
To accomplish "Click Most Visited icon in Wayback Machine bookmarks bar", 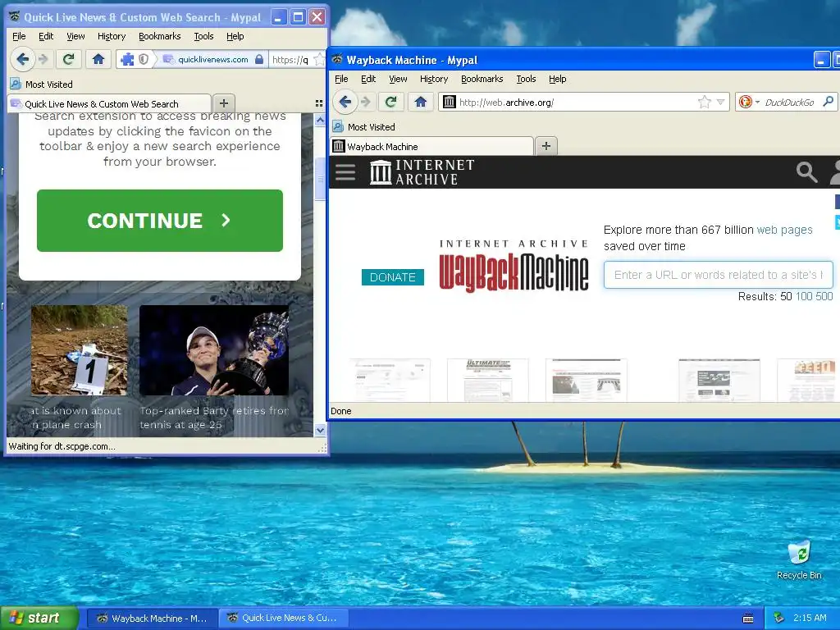I will [x=337, y=126].
